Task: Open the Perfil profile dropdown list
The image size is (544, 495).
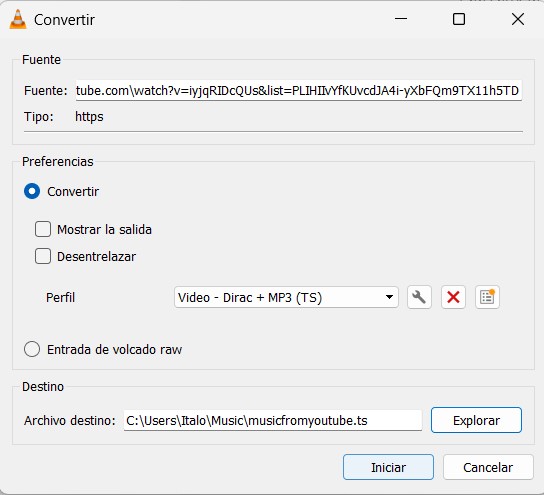Action: tap(286, 297)
